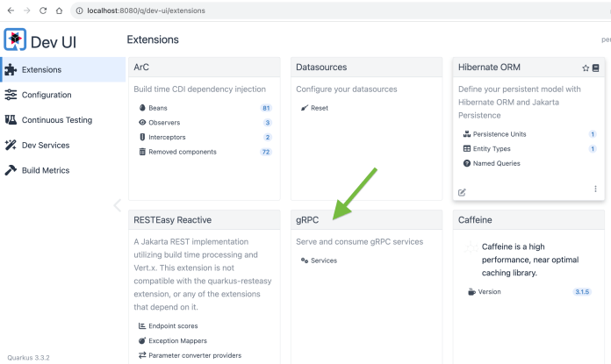Open the Hibernate ORM guide book icon

(x=596, y=68)
